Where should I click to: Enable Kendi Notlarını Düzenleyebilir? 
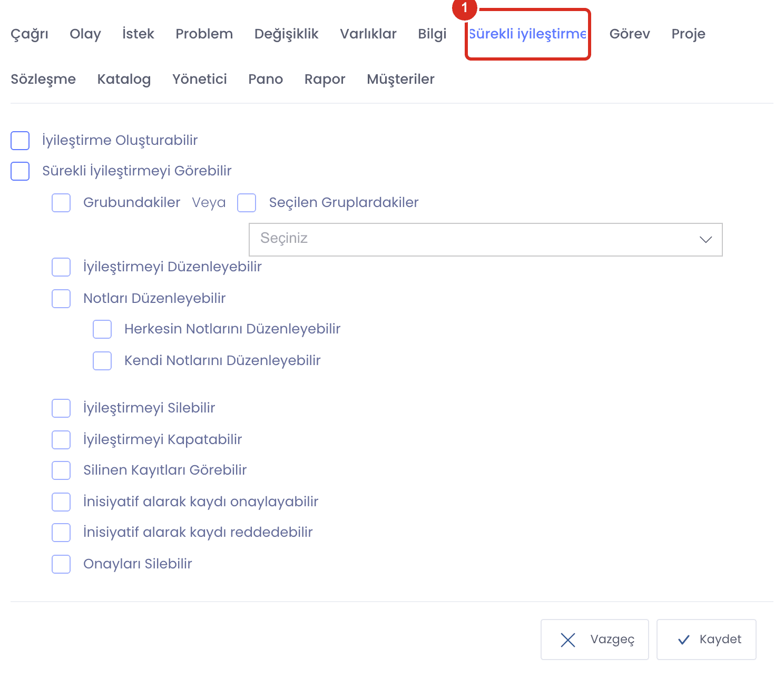(102, 361)
